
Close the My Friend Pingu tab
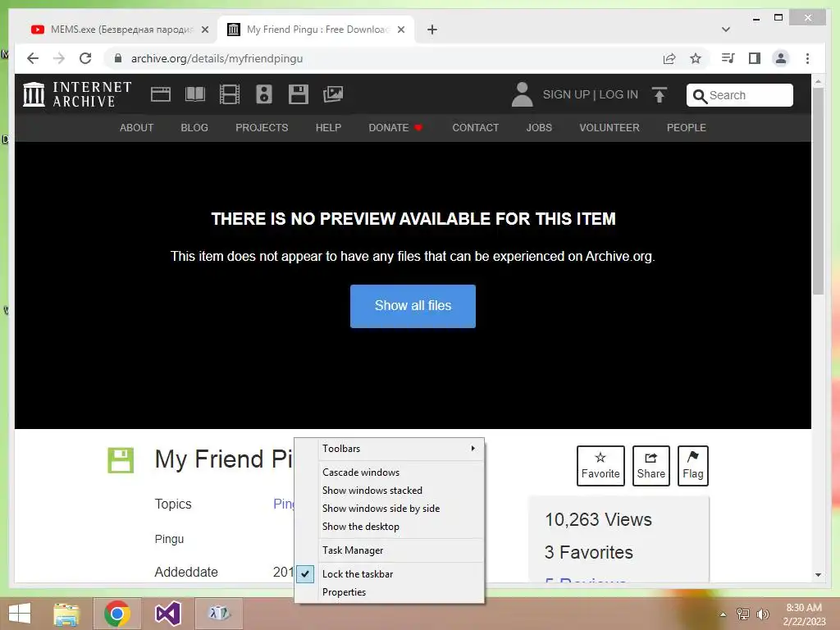(x=400, y=30)
